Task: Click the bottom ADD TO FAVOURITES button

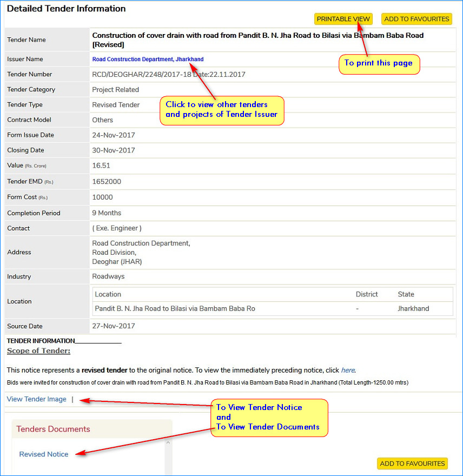Action: 412,464
